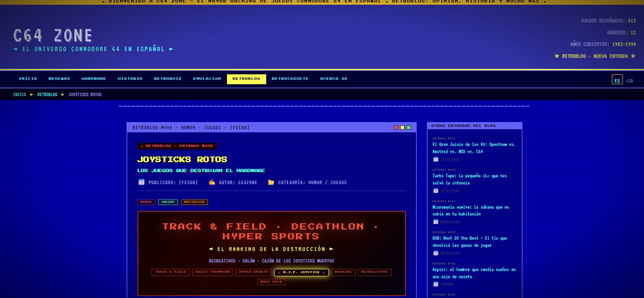Click the calendar icon dated 20/02/2026
Screen dimensions: 644x298
pyautogui.click(x=436, y=159)
